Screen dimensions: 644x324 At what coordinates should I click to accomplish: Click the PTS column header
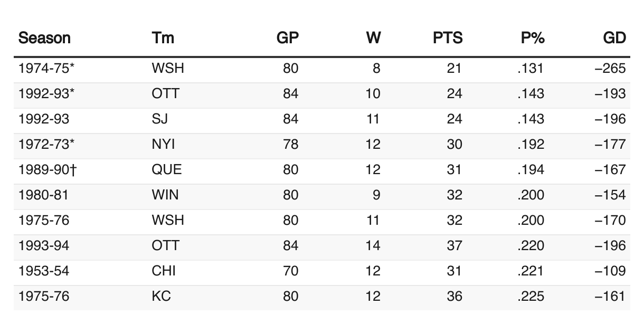(x=447, y=38)
